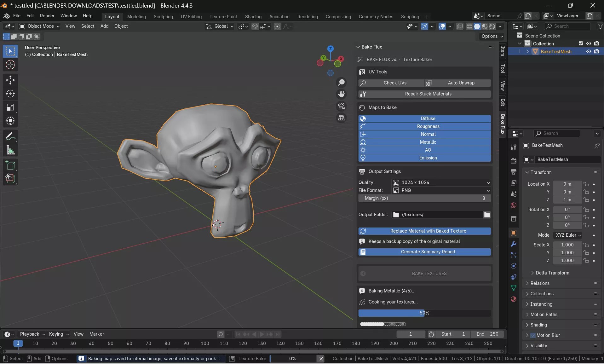Click Generate Summary Report button
The height and width of the screenshot is (364, 604).
pyautogui.click(x=425, y=252)
